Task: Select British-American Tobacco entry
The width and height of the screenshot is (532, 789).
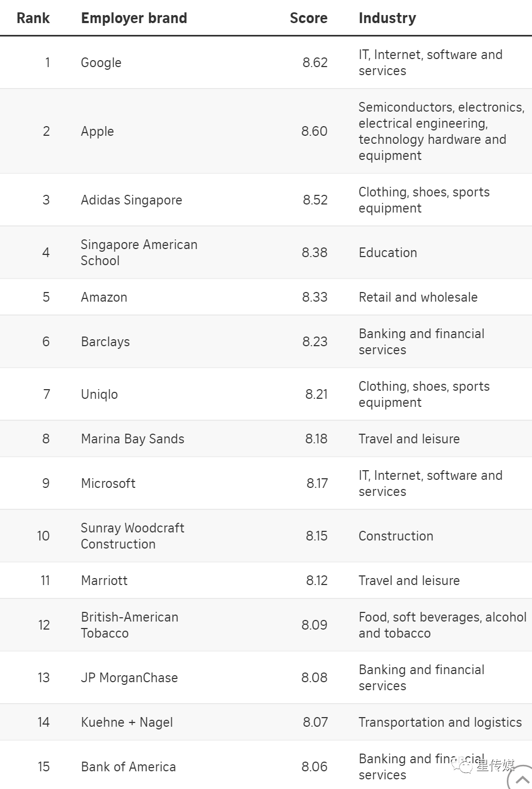Action: (x=130, y=625)
